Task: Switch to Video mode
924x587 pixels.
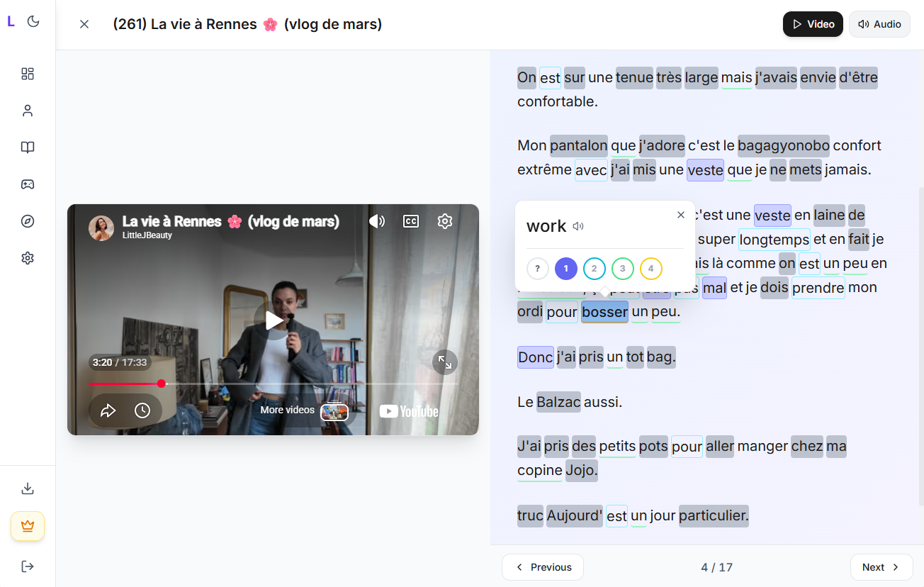Action: click(813, 24)
